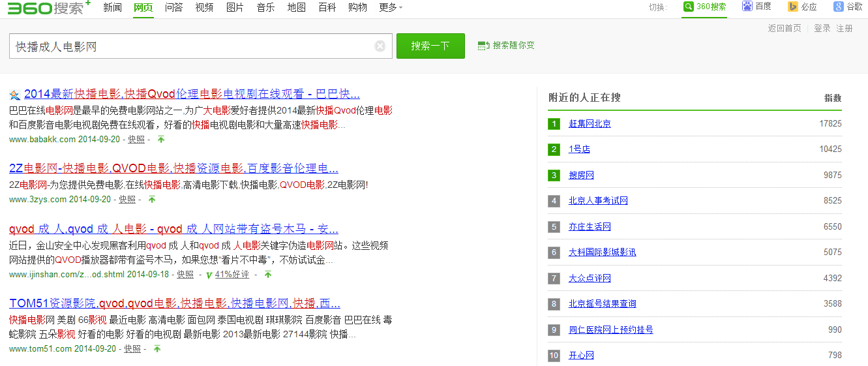Viewport: 868px width, 366px height.
Task: Open the qvod 网站带有盗号木马 result title
Action: pos(173,229)
